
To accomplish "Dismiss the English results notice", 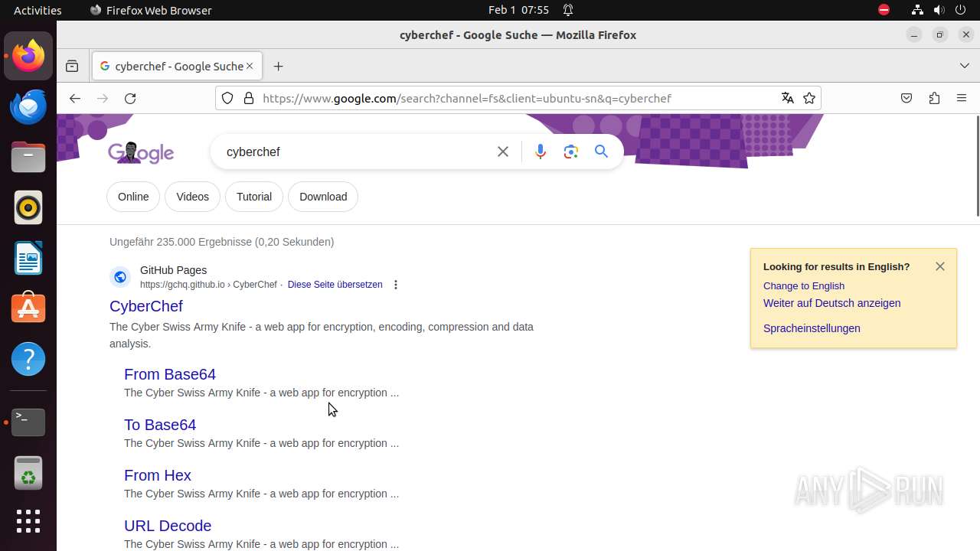I will [x=940, y=266].
